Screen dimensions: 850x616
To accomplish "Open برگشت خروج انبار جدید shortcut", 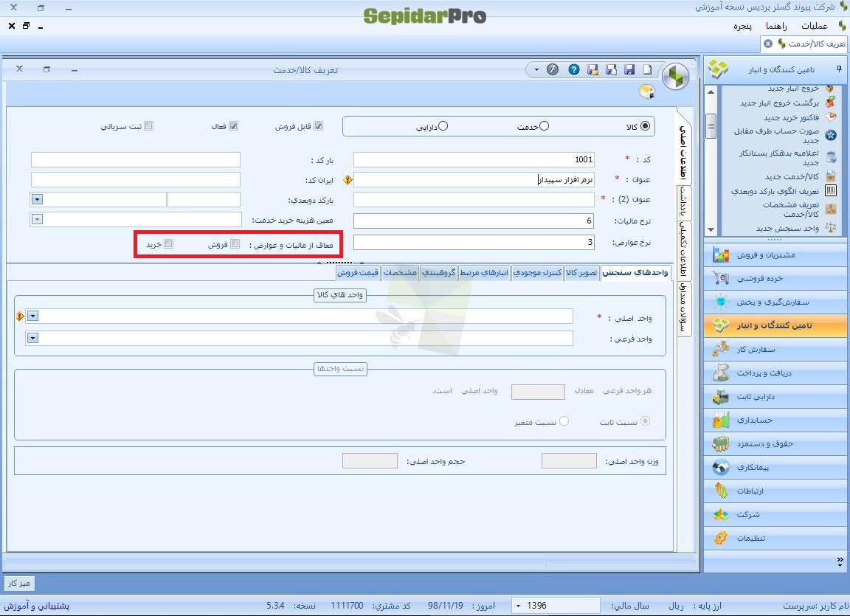I will click(x=779, y=103).
